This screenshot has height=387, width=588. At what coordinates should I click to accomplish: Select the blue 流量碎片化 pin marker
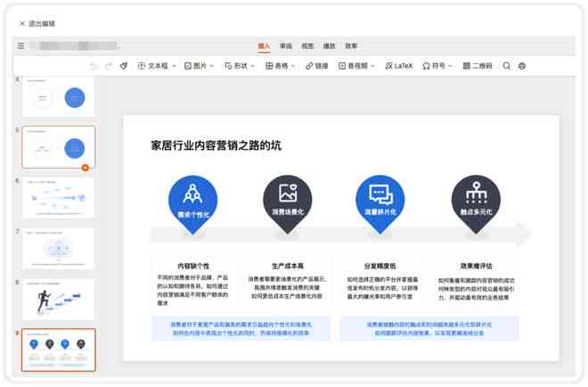[380, 205]
